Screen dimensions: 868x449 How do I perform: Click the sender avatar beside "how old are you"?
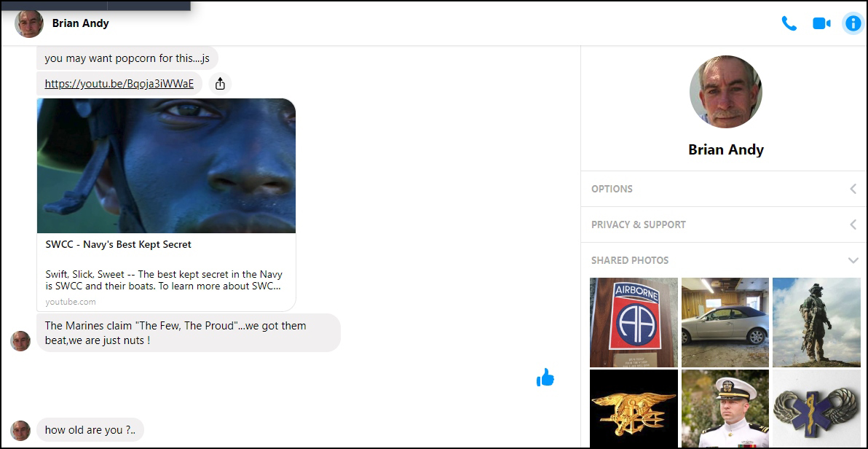tap(20, 430)
